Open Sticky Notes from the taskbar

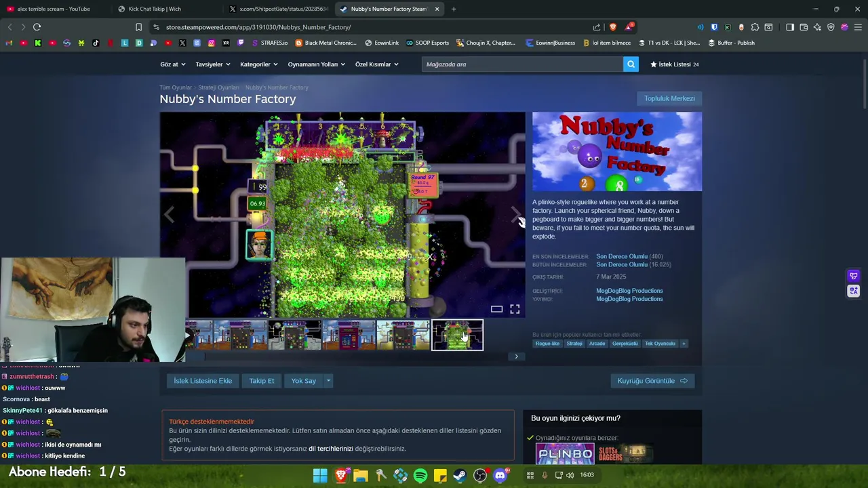pyautogui.click(x=440, y=475)
